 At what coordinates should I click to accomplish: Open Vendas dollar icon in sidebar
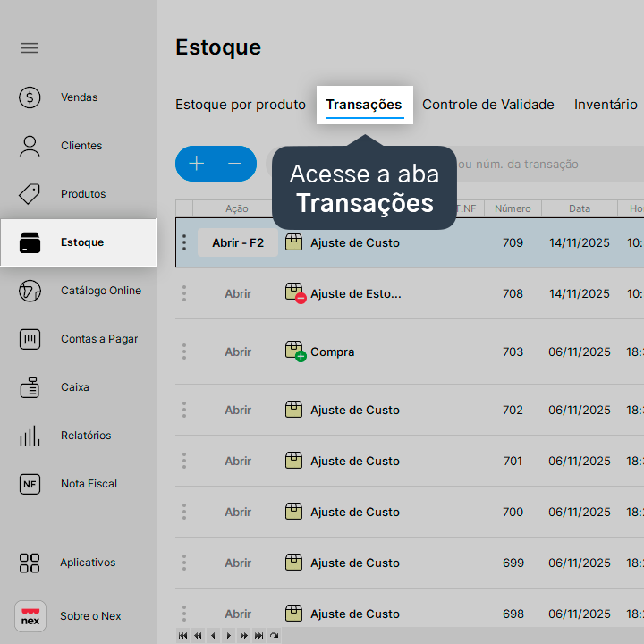pyautogui.click(x=30, y=97)
